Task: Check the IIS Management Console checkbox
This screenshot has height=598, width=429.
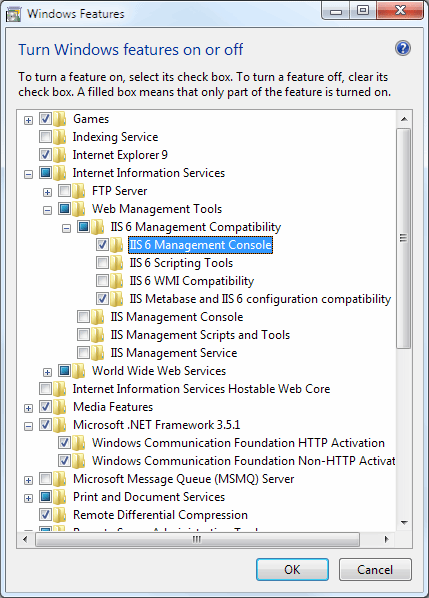Action: click(84, 317)
